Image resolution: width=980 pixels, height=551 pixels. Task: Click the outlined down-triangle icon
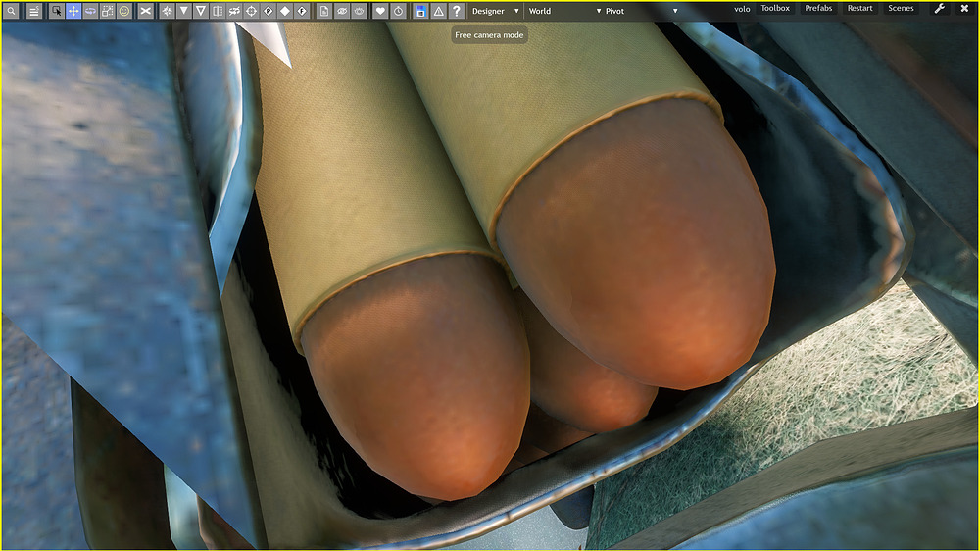(x=201, y=11)
